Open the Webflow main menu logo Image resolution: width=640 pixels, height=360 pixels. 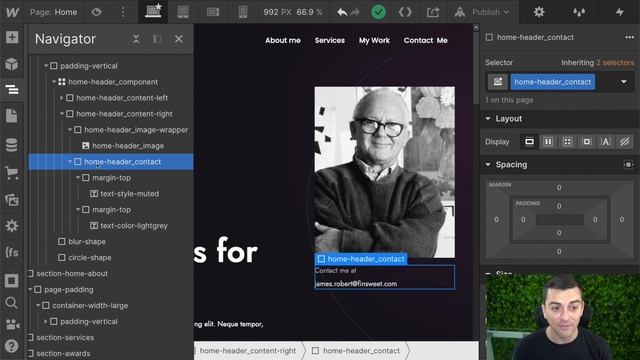coord(12,12)
